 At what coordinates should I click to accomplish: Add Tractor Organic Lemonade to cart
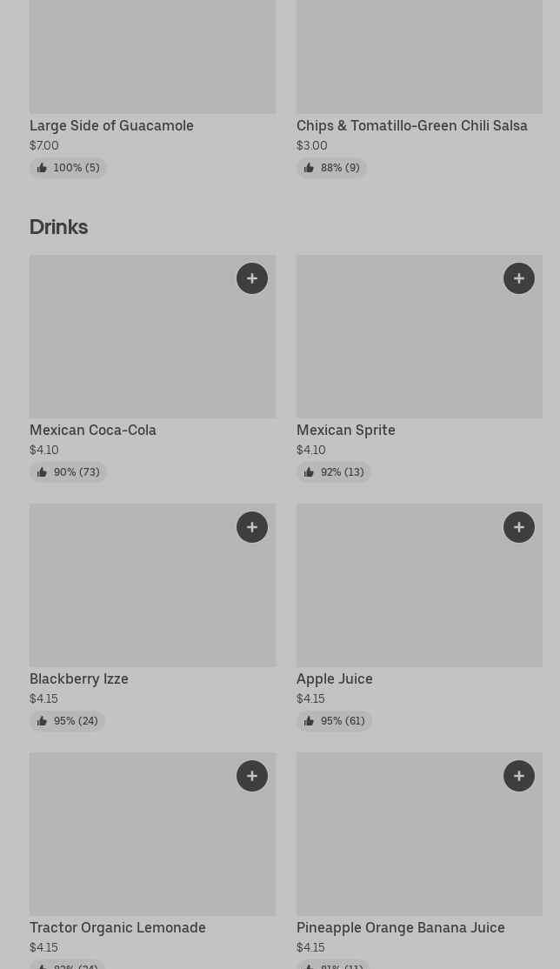point(252,776)
